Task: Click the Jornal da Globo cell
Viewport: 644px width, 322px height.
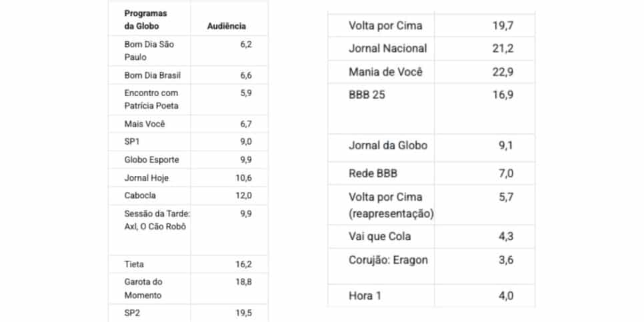Action: click(x=387, y=146)
